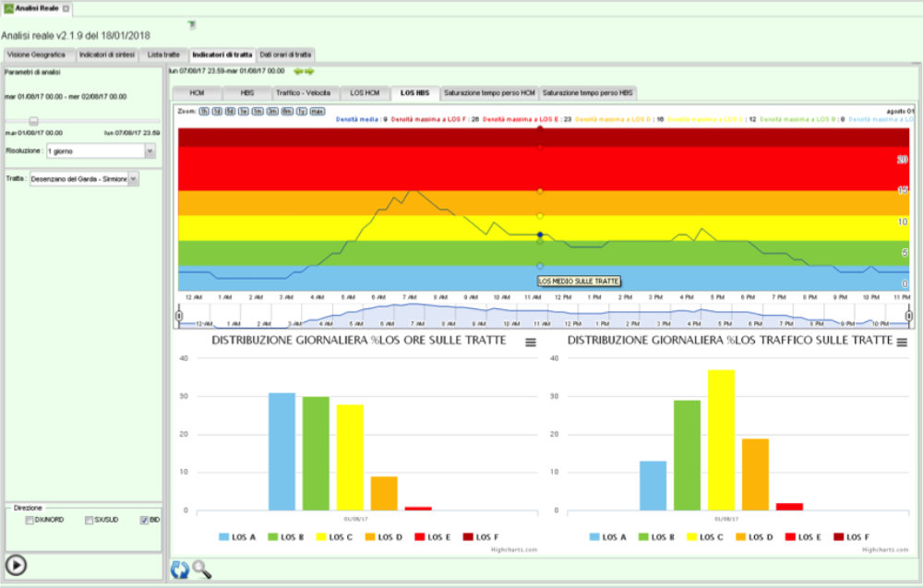Set chart zoom to 1d
Viewport: 923px width, 588px height.
(217, 112)
